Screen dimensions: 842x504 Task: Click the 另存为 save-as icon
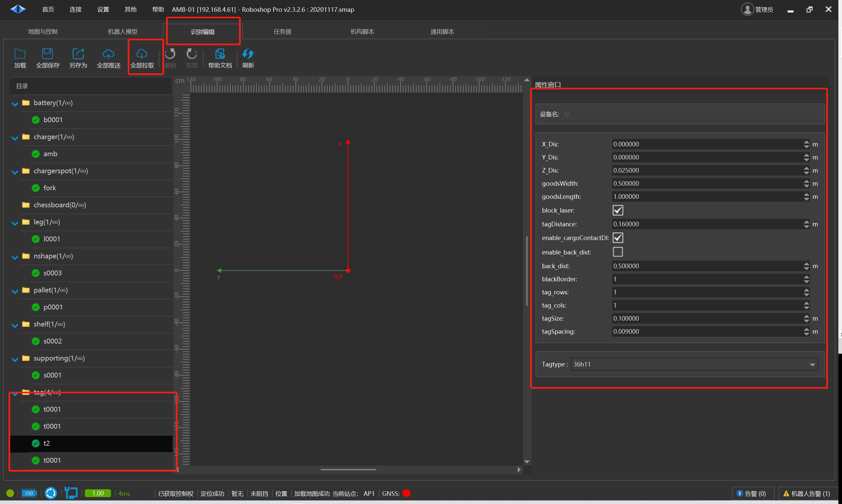[x=78, y=54]
